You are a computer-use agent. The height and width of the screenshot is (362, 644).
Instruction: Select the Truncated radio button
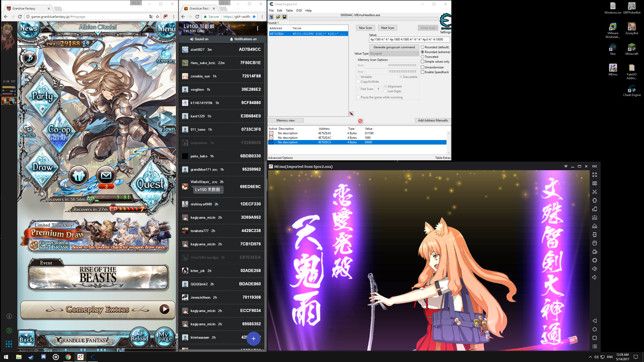pyautogui.click(x=423, y=57)
